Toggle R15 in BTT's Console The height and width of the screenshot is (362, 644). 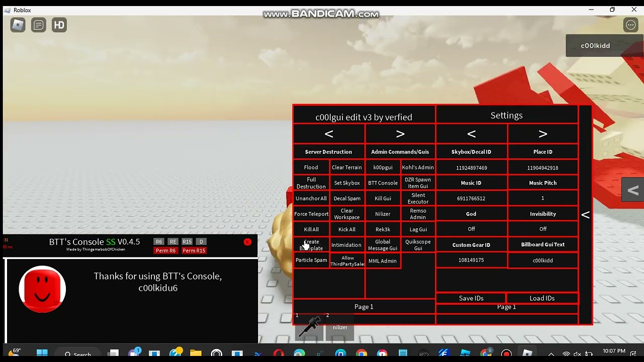point(187,242)
